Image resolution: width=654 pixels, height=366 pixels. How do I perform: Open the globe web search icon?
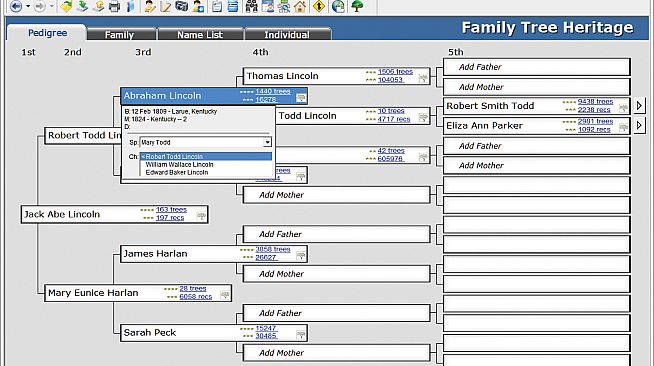[x=338, y=6]
